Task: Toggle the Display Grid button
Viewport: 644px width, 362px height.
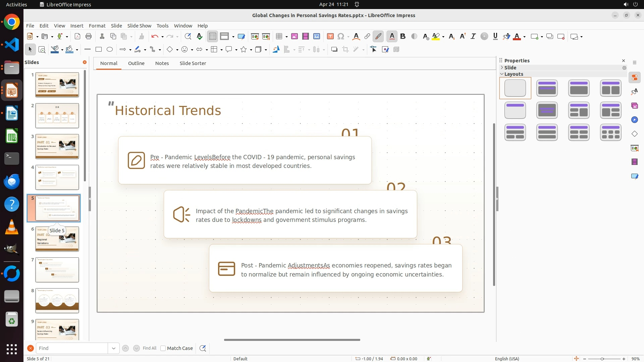Action: click(213, 37)
